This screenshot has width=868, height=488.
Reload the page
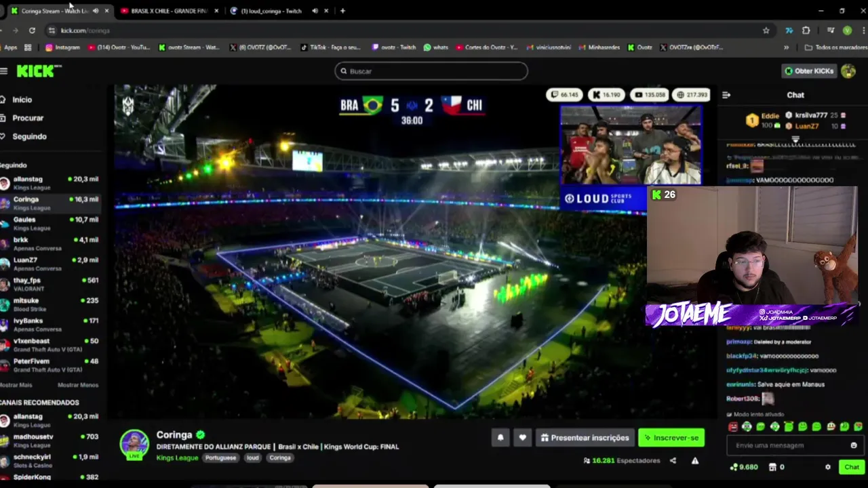pos(32,30)
